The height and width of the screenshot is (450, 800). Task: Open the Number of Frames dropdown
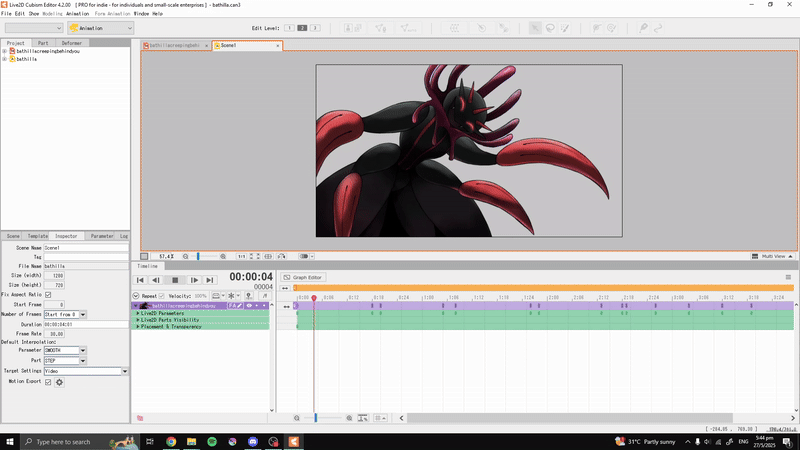point(83,314)
